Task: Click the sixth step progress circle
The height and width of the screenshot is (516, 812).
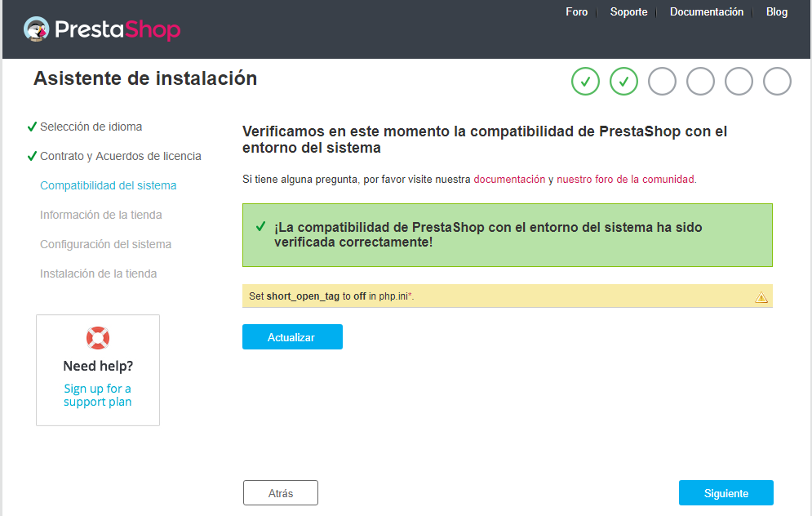Action: click(777, 82)
